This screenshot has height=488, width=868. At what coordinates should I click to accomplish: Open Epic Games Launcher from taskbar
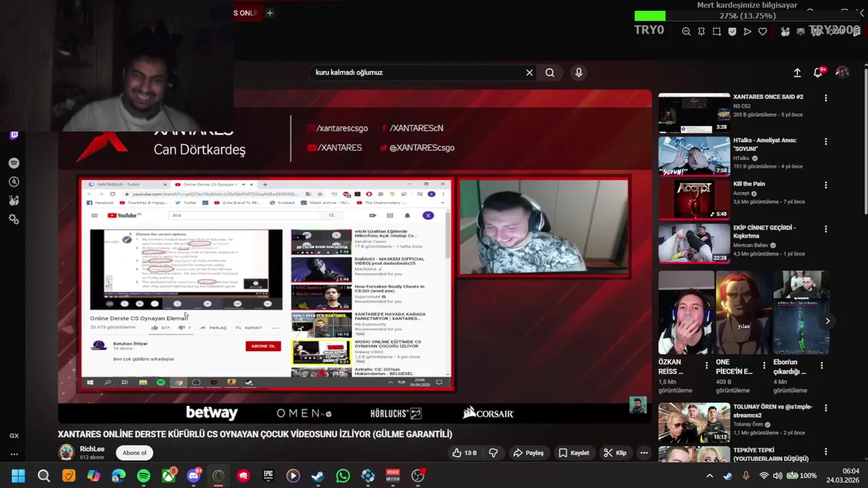[x=268, y=476]
